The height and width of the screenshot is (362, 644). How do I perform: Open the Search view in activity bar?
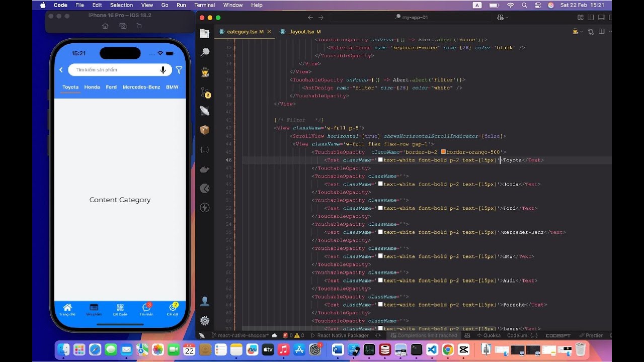(x=205, y=53)
